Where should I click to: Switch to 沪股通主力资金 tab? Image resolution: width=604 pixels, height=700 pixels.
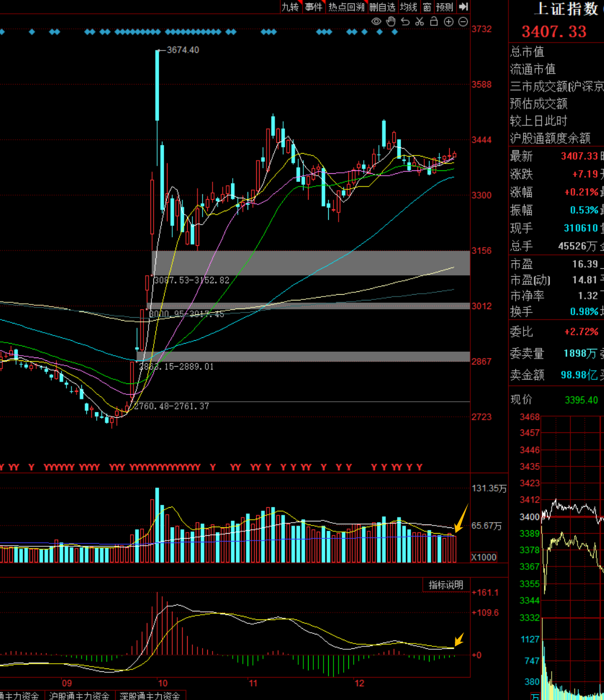coord(79,695)
